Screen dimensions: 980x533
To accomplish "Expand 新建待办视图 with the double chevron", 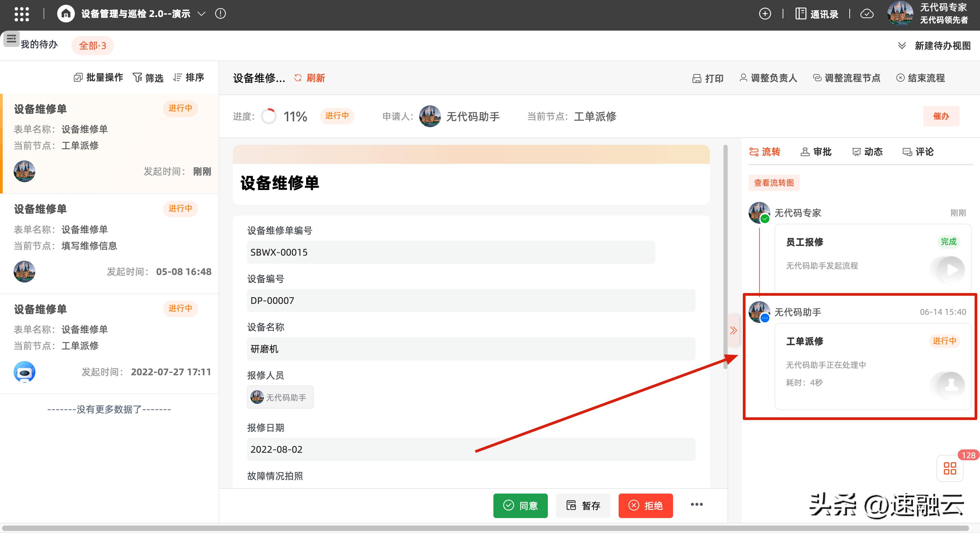I will point(902,45).
